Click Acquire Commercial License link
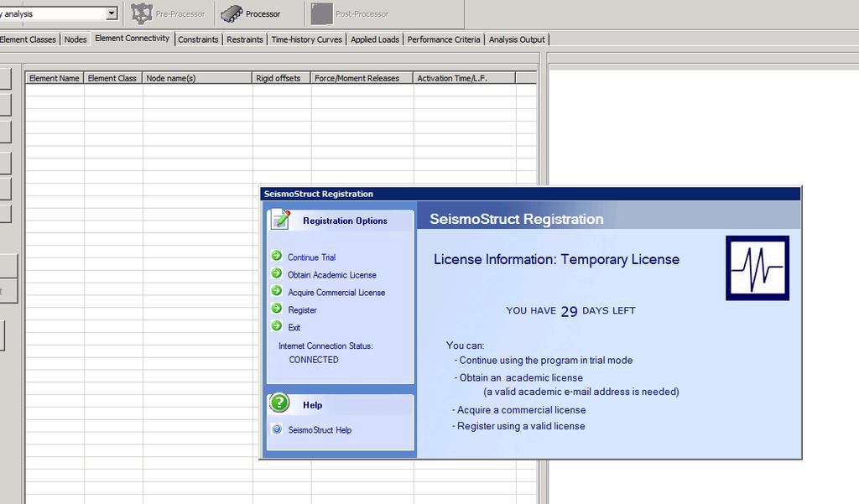This screenshot has width=859, height=504. (336, 293)
